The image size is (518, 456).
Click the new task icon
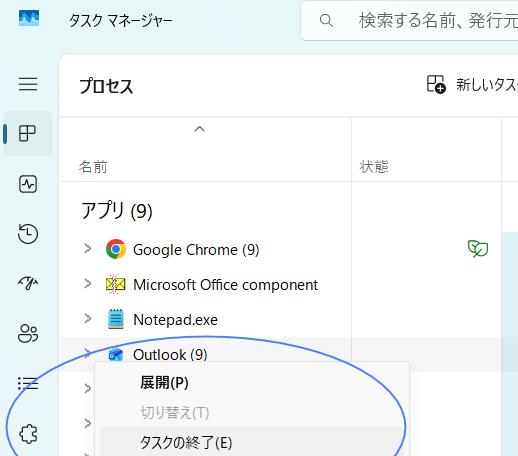(436, 84)
